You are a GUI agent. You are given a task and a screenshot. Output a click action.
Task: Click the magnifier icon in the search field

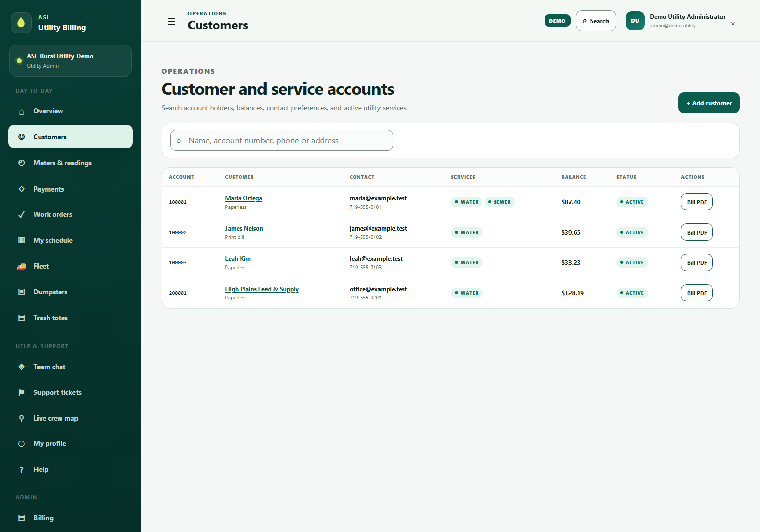(x=179, y=141)
